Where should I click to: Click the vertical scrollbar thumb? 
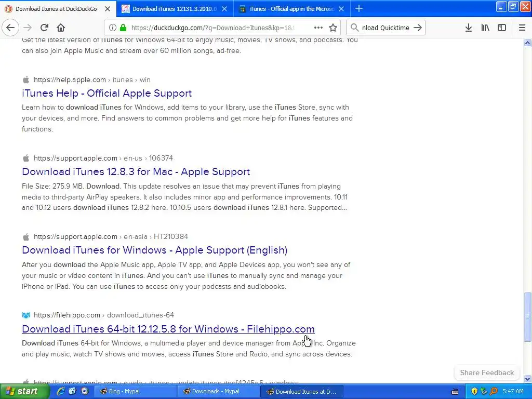point(527,316)
